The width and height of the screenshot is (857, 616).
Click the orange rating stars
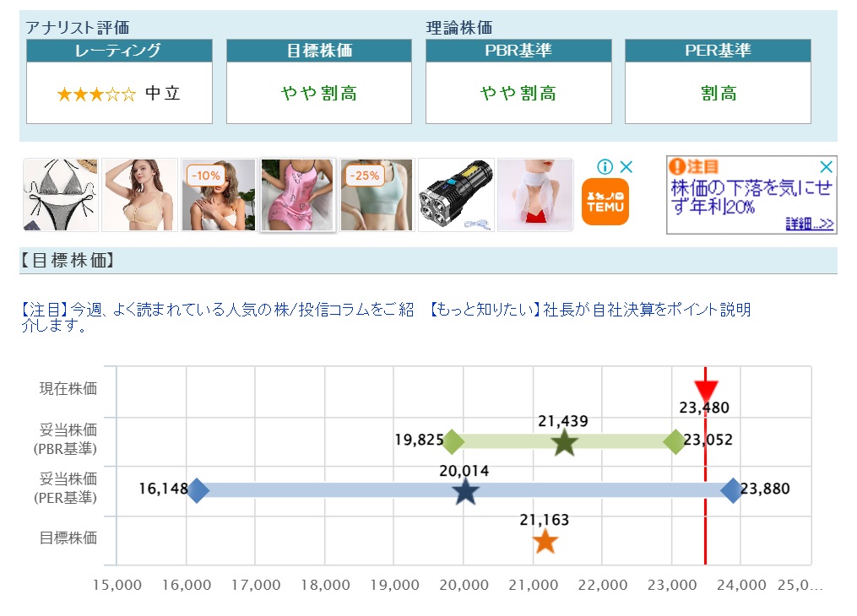tap(96, 94)
